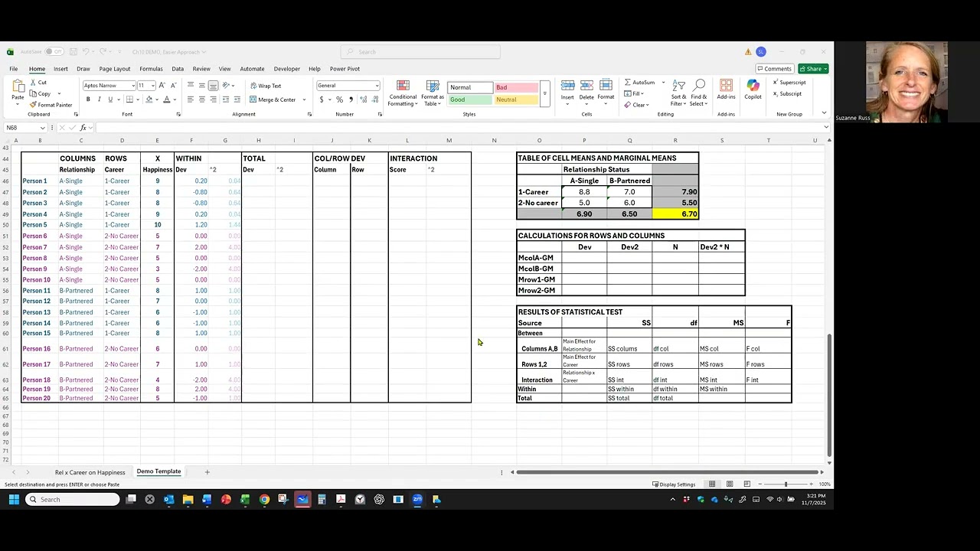Add a new sheet with plus button
The image size is (980, 551).
(207, 472)
